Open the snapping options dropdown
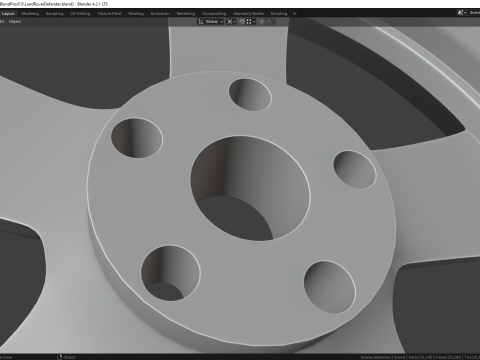The width and height of the screenshot is (480, 360). coord(251,22)
